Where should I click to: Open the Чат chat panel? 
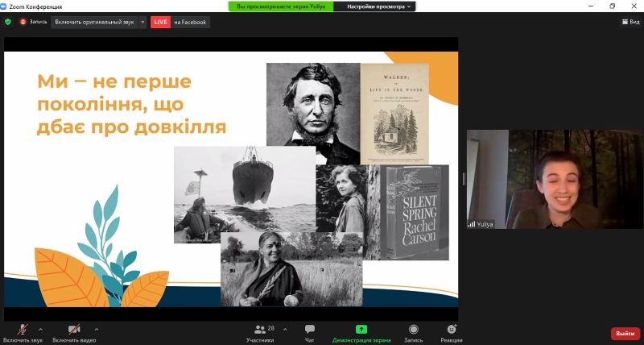(310, 334)
